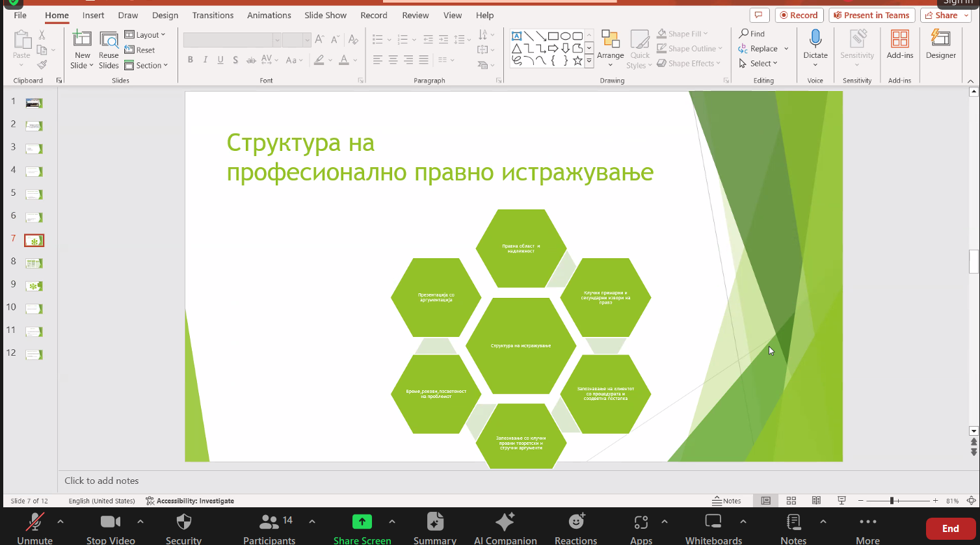
Task: Toggle the Notes pane in status bar
Action: click(x=726, y=501)
